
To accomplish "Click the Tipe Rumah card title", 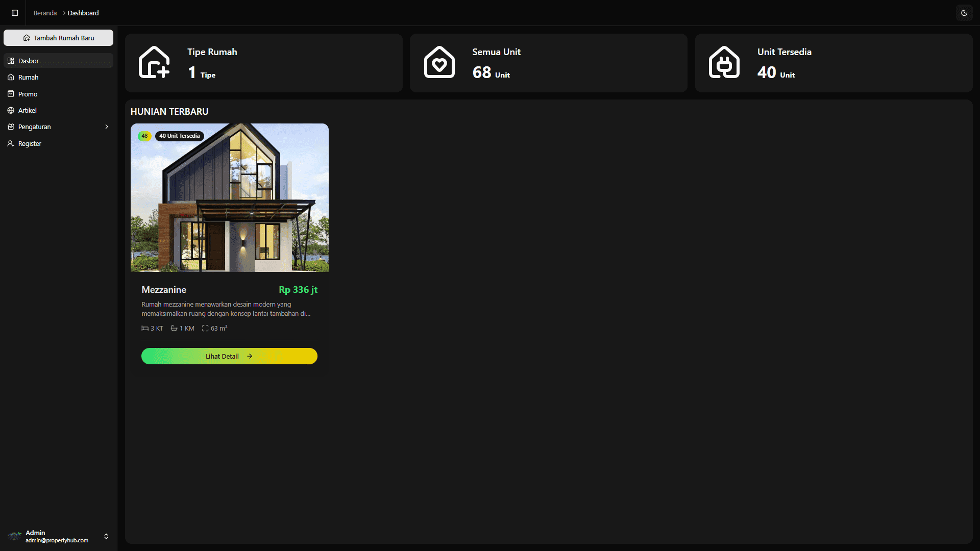I will 212,52.
